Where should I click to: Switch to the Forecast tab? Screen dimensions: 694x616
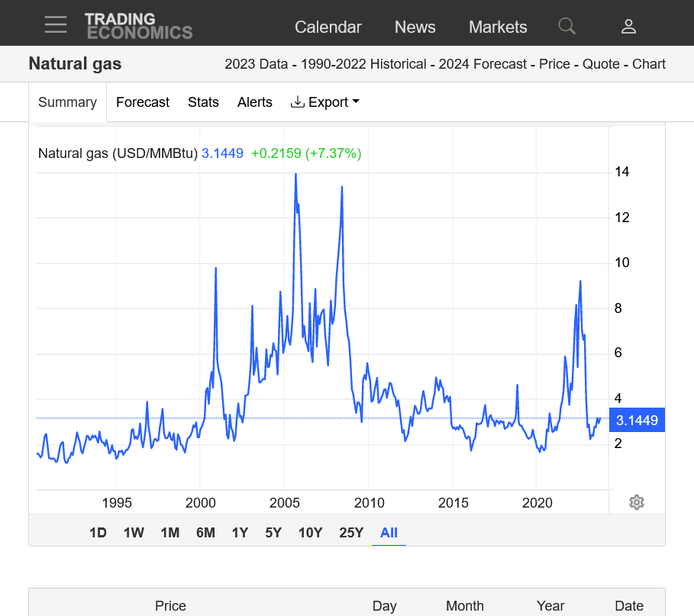(x=143, y=102)
